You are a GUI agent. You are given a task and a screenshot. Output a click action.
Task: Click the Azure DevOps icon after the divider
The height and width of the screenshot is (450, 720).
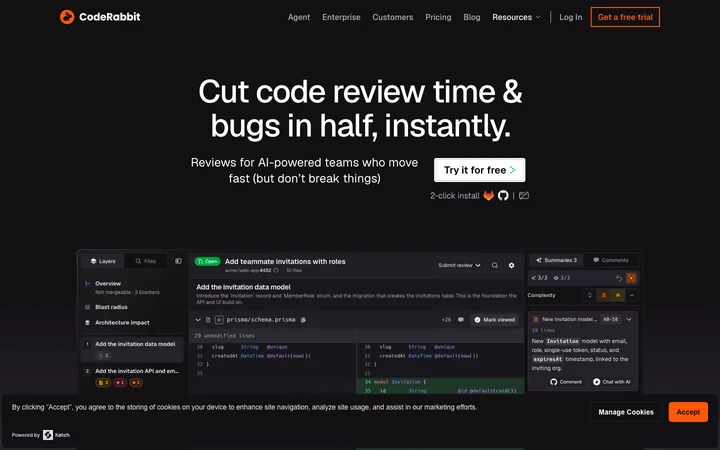tap(524, 196)
